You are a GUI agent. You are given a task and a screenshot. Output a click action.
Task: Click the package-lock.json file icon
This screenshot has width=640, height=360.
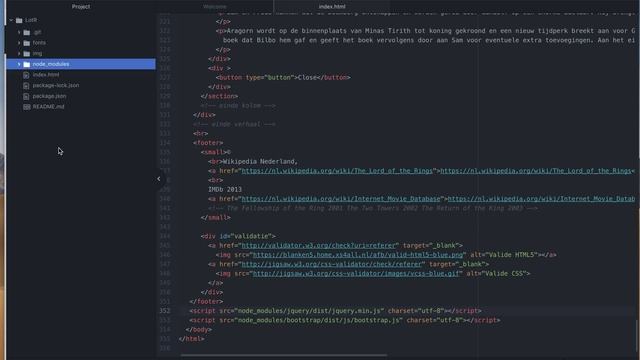click(x=26, y=85)
